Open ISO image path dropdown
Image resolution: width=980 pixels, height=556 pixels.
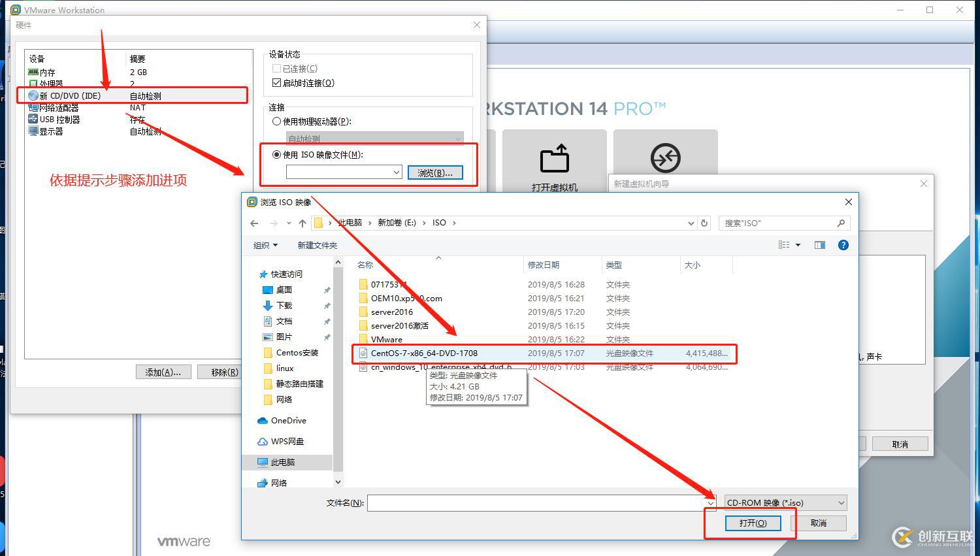click(396, 172)
